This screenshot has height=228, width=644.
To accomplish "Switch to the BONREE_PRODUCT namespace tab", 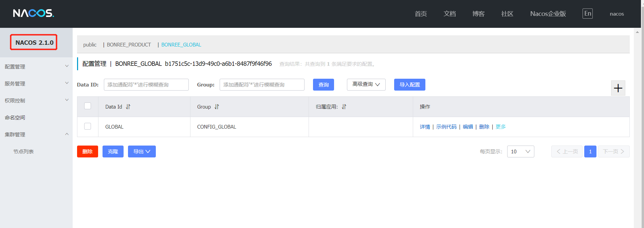I will click(129, 45).
